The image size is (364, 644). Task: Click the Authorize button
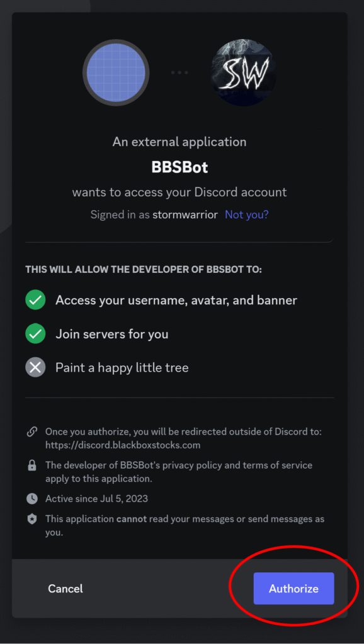pos(293,588)
